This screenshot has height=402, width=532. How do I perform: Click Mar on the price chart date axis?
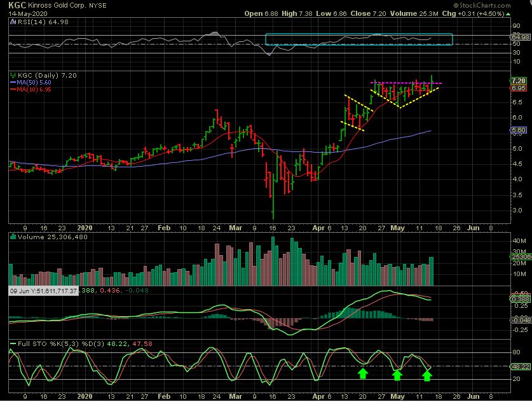[235, 228]
